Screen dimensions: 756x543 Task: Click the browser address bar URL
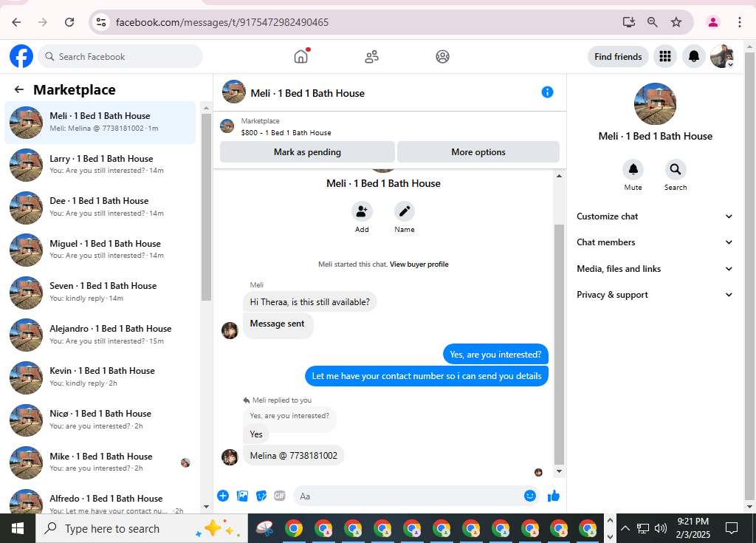pyautogui.click(x=222, y=22)
